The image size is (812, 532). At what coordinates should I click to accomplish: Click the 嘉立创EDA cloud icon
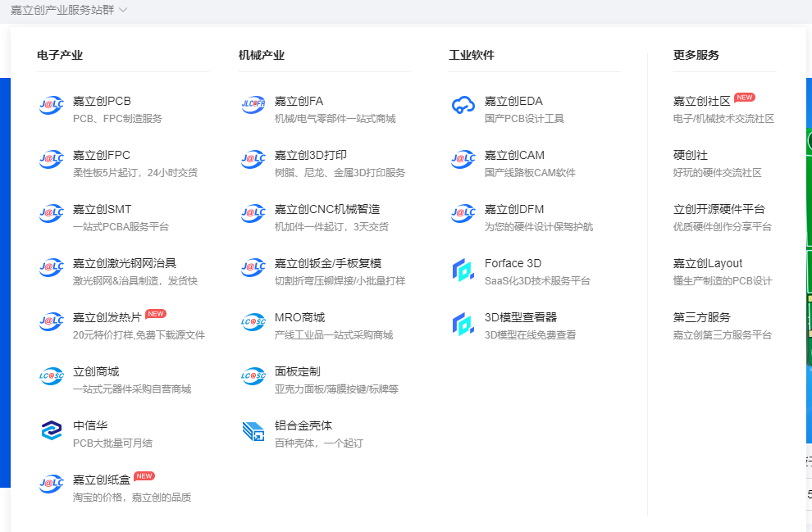pos(463,104)
